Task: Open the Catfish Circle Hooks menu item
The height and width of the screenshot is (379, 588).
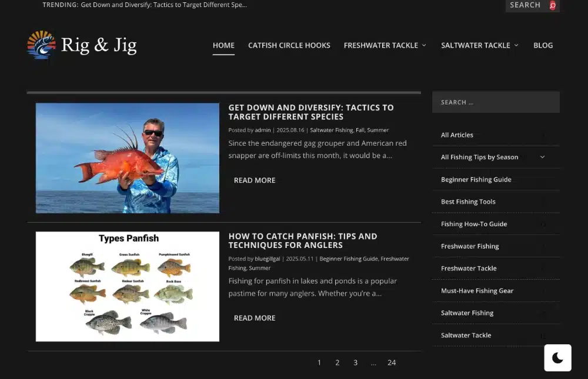Action: point(289,45)
